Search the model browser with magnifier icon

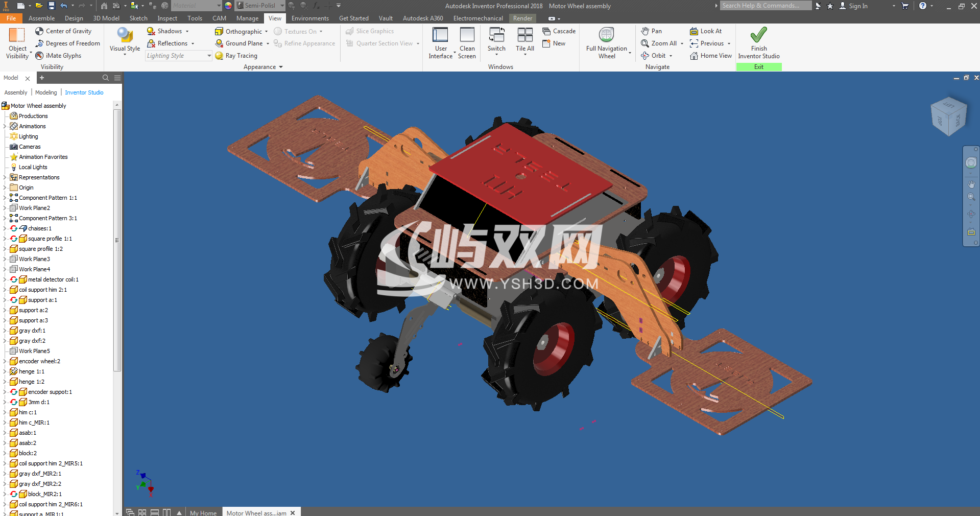pyautogui.click(x=106, y=78)
